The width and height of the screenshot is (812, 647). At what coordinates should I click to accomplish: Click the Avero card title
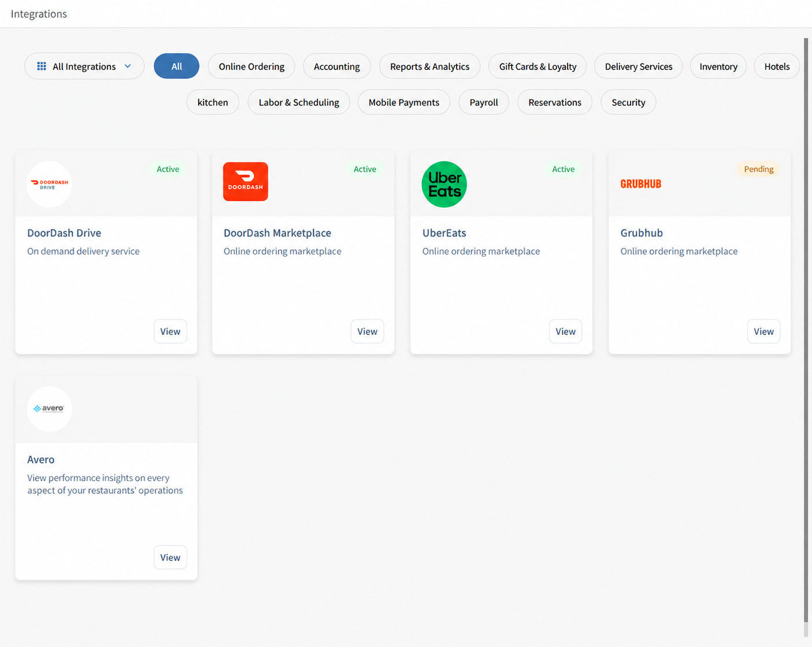pos(41,460)
